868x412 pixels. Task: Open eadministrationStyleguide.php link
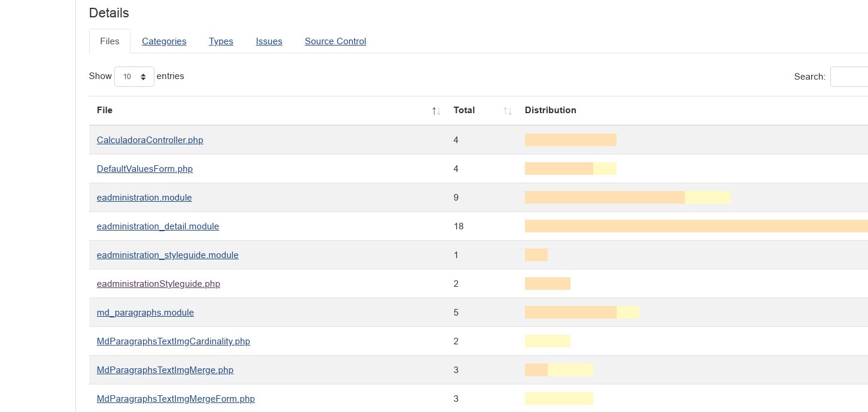158,284
